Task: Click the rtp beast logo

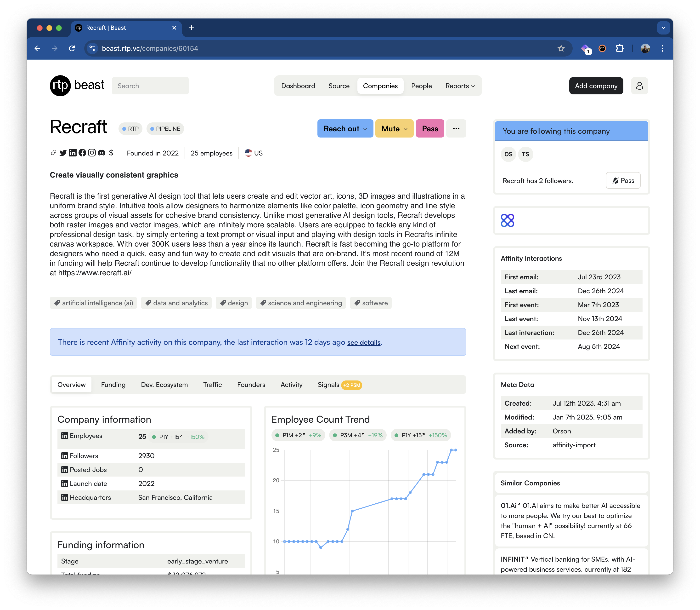Action: point(77,86)
